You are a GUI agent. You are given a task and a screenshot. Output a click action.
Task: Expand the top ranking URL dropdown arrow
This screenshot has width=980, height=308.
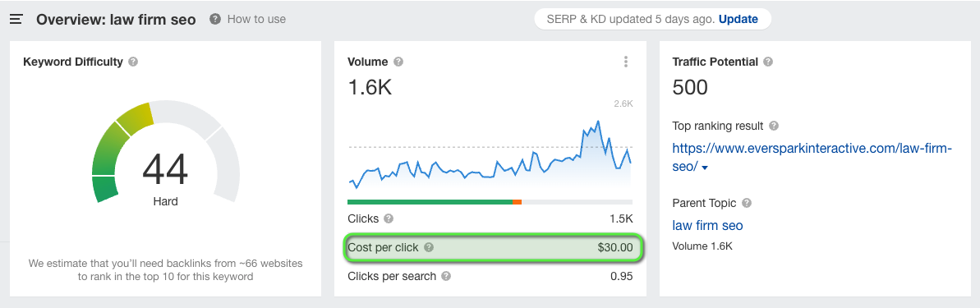[705, 168]
